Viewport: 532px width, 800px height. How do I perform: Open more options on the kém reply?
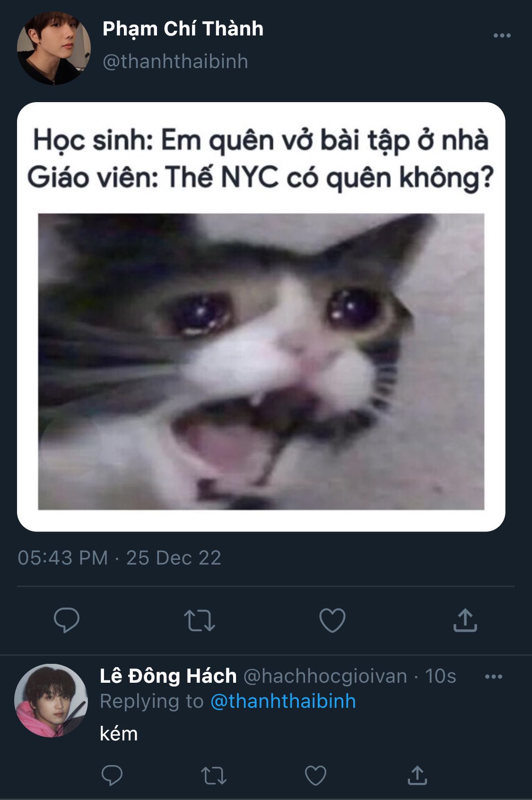click(x=494, y=677)
